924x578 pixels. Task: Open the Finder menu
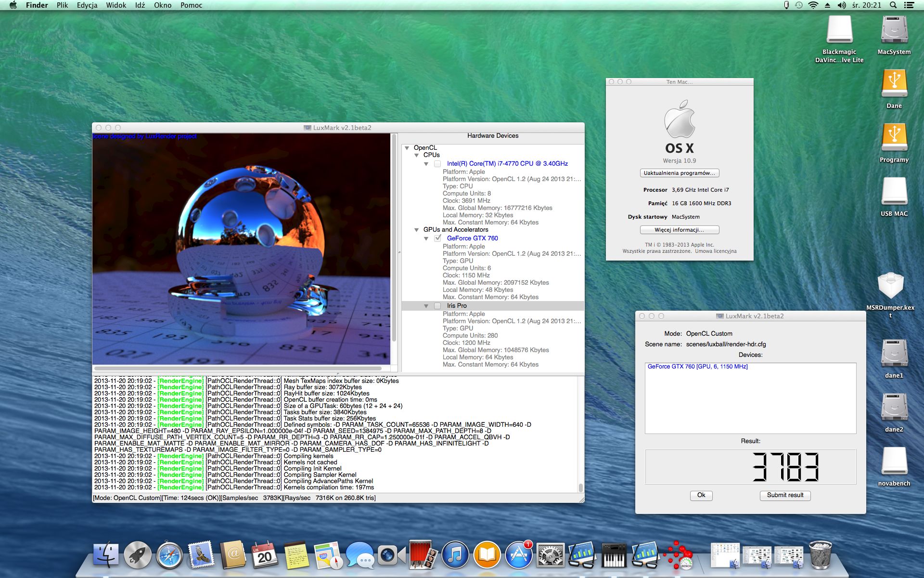(37, 5)
